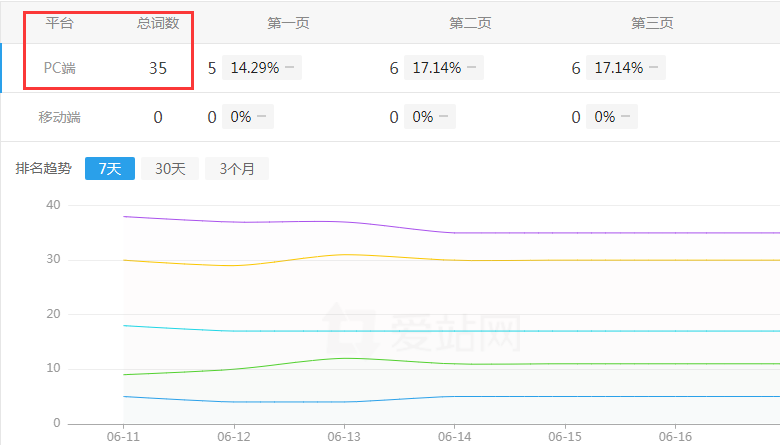Image resolution: width=780 pixels, height=445 pixels.
Task: Click the 06-13 date on x-axis
Action: (x=343, y=436)
